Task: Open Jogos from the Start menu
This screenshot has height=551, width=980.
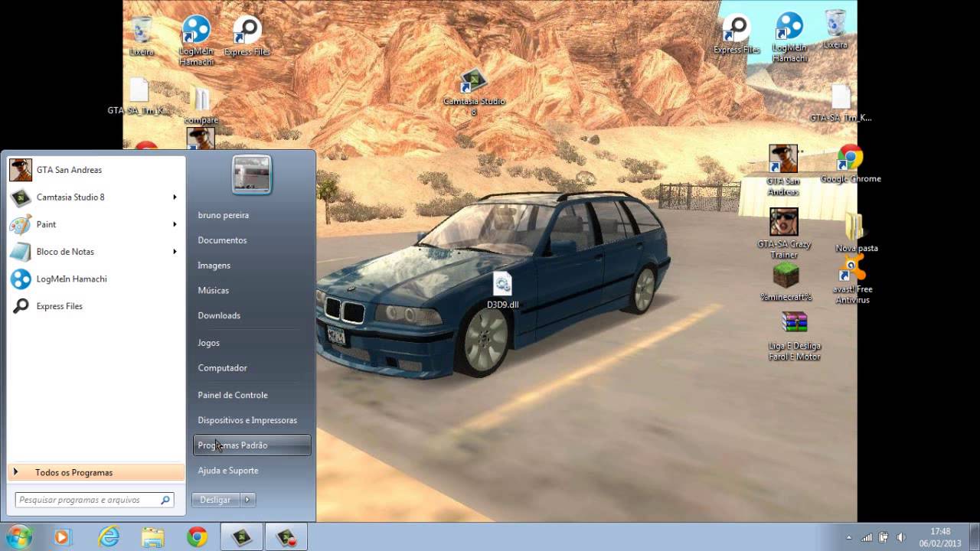Action: click(252, 343)
